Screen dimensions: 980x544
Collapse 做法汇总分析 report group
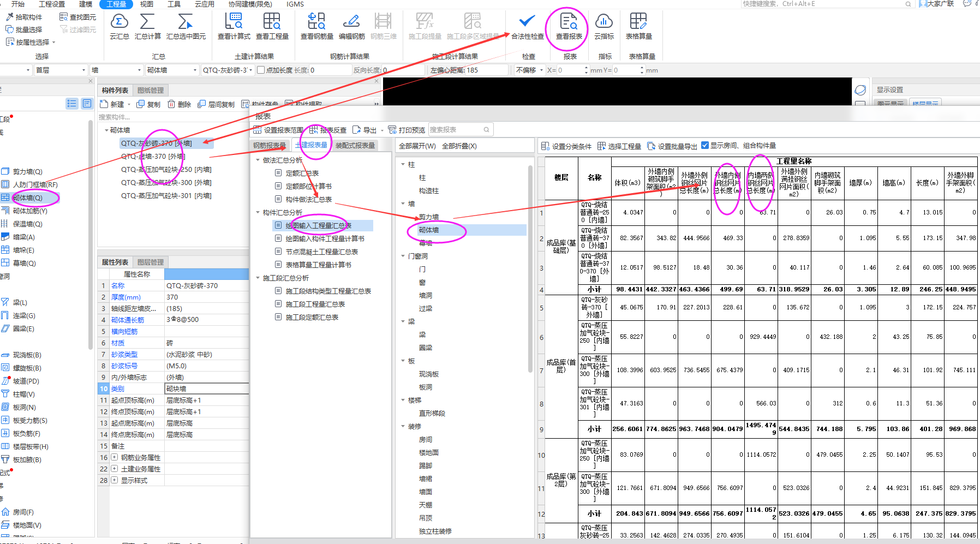(x=258, y=160)
